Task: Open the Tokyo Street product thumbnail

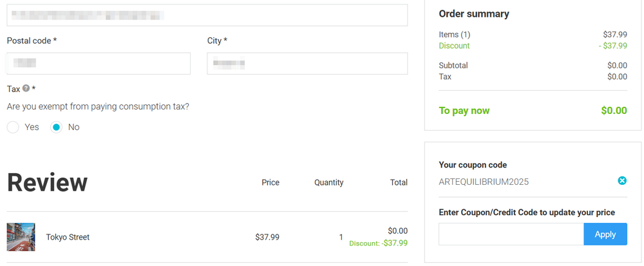Action: coord(21,237)
